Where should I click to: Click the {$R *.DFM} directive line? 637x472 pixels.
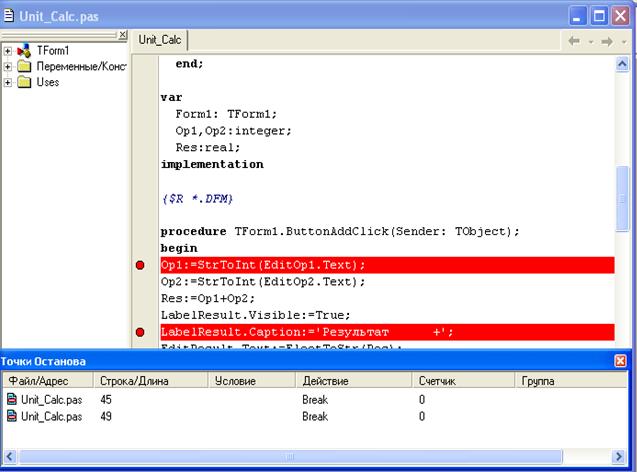pyautogui.click(x=197, y=199)
